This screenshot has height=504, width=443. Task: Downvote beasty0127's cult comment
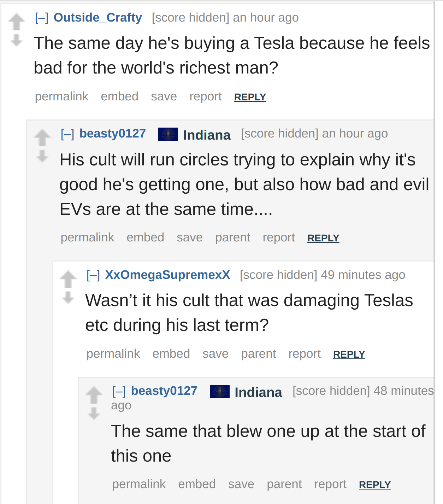(x=42, y=156)
